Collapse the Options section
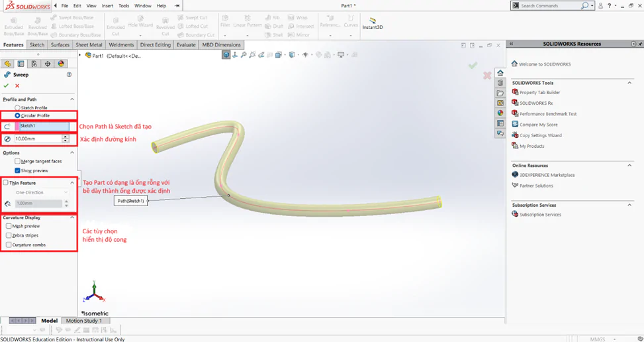The image size is (644, 342). click(72, 152)
